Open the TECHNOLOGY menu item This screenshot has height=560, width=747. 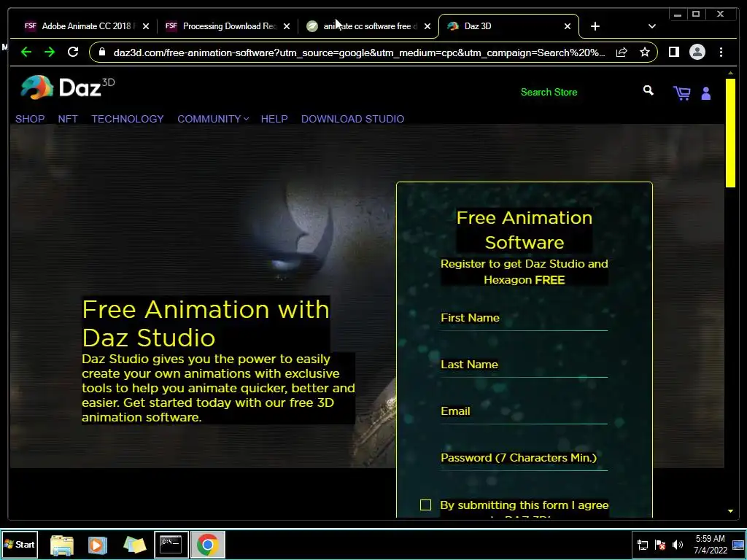[x=128, y=119]
